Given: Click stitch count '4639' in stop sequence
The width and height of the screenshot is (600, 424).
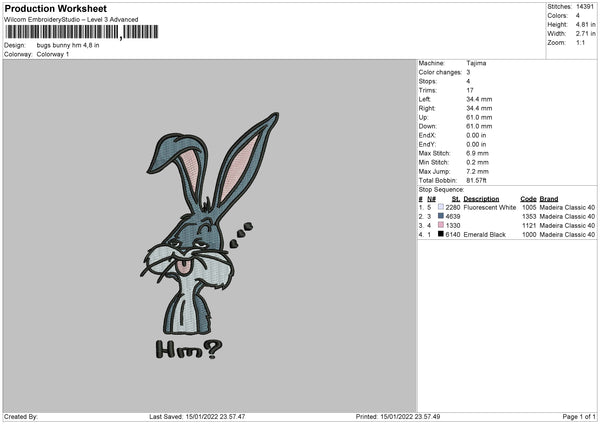Looking at the screenshot, I should [453, 217].
